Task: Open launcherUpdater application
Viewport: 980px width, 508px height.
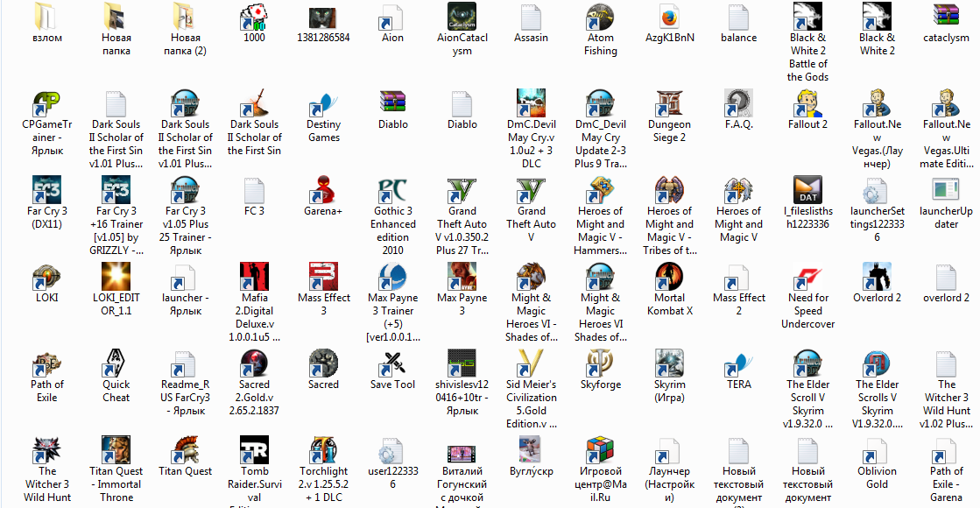Action: tap(946, 190)
